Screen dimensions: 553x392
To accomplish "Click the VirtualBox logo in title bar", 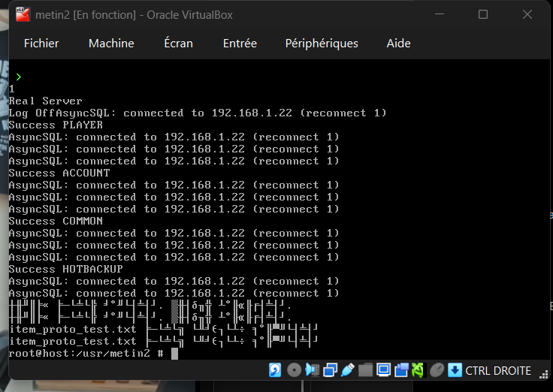I will tap(23, 15).
